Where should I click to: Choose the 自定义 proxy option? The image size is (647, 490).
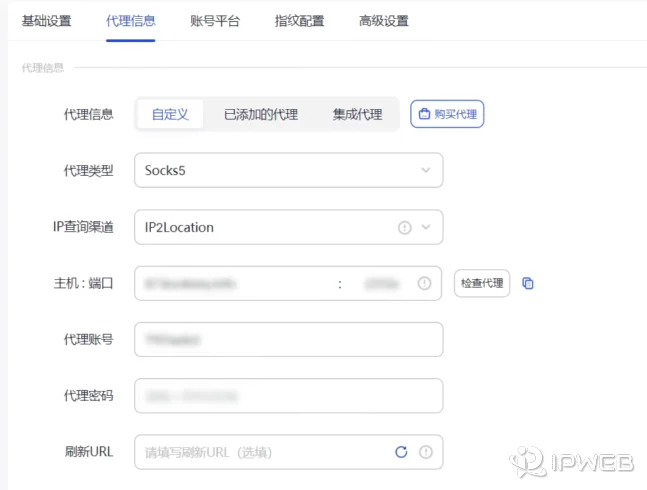(170, 114)
